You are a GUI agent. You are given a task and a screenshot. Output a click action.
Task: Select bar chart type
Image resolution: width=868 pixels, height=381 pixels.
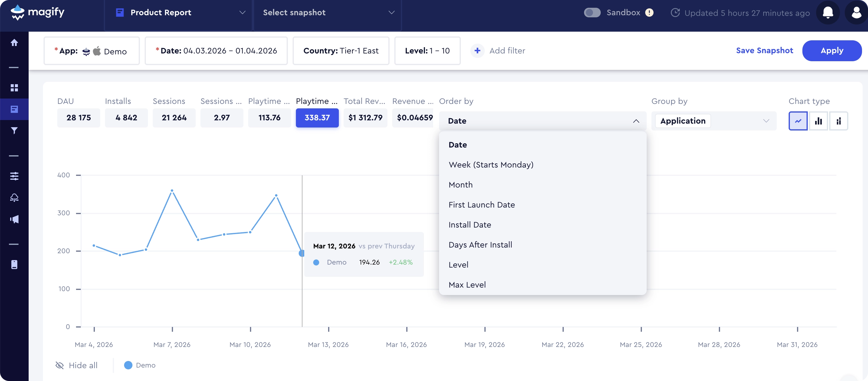pyautogui.click(x=818, y=121)
